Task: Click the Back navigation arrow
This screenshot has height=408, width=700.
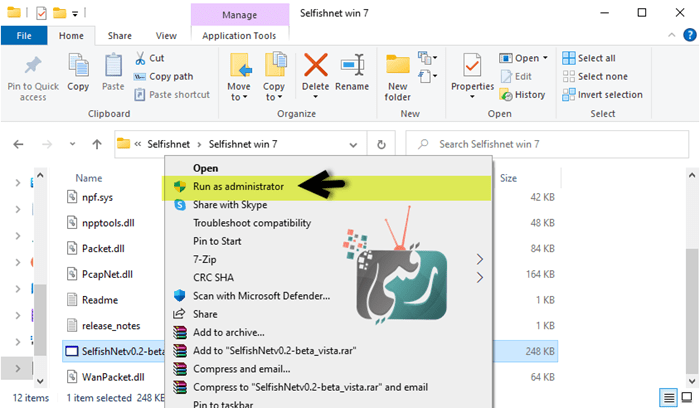Action: point(18,144)
